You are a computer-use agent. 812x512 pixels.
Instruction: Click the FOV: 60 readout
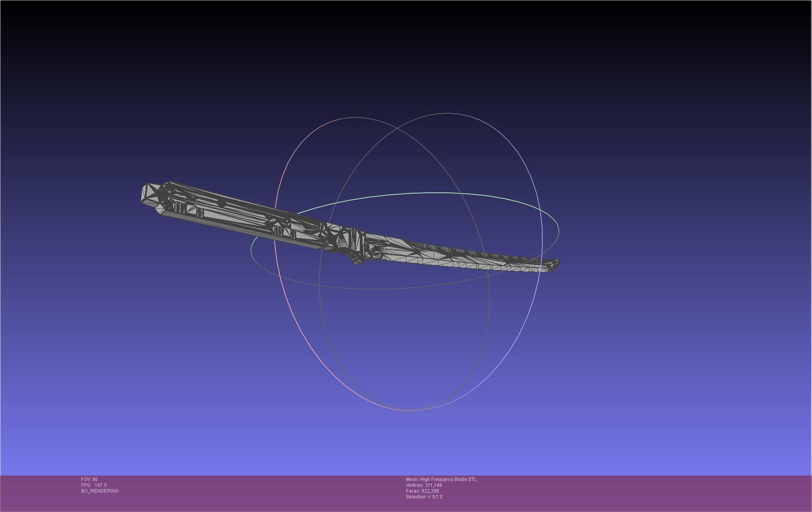click(x=89, y=479)
